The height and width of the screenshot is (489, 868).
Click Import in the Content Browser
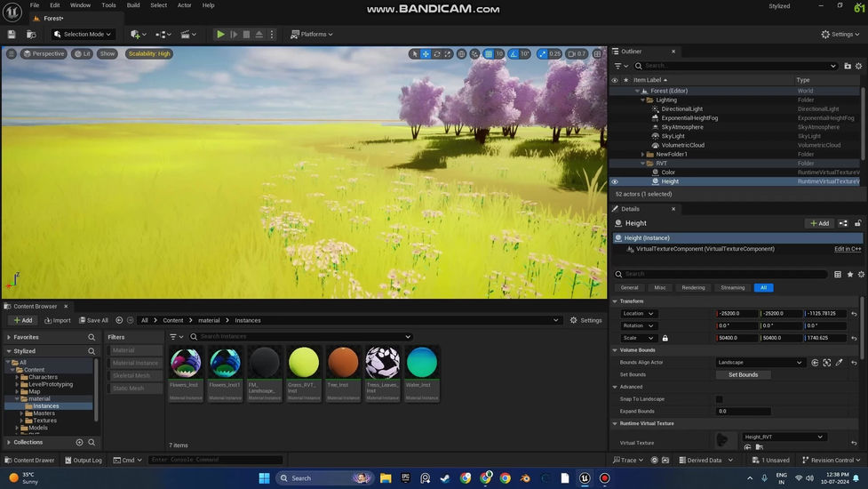56,320
